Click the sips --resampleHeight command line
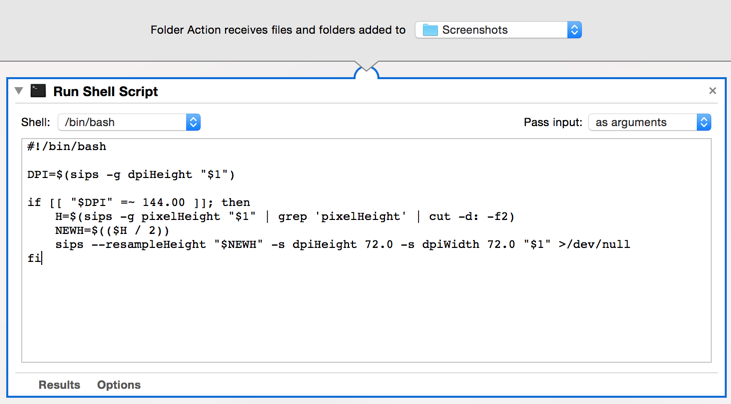Viewport: 731px width, 404px height. tap(342, 245)
